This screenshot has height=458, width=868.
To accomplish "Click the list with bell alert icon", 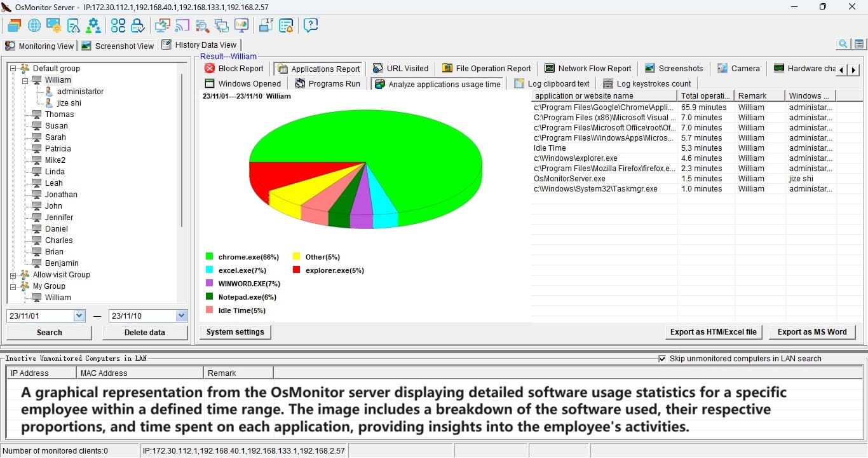I will [x=286, y=25].
